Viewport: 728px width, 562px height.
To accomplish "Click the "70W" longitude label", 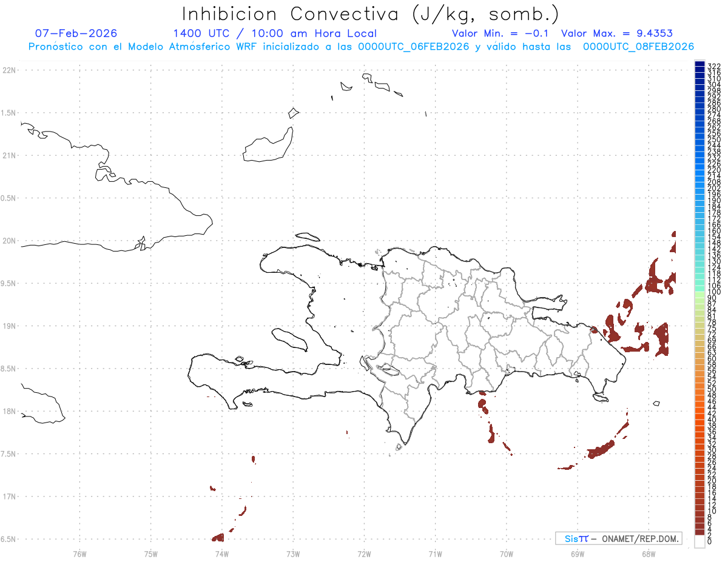I will tap(507, 554).
